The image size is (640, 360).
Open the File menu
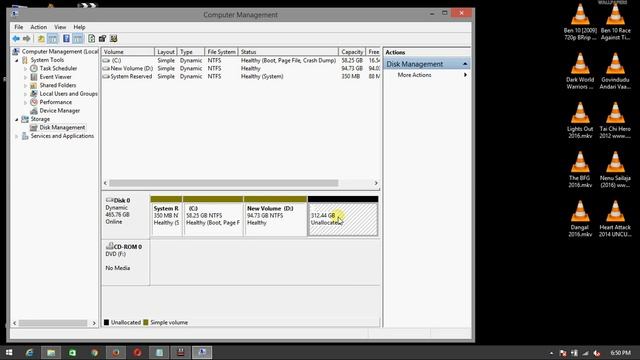pos(19,27)
